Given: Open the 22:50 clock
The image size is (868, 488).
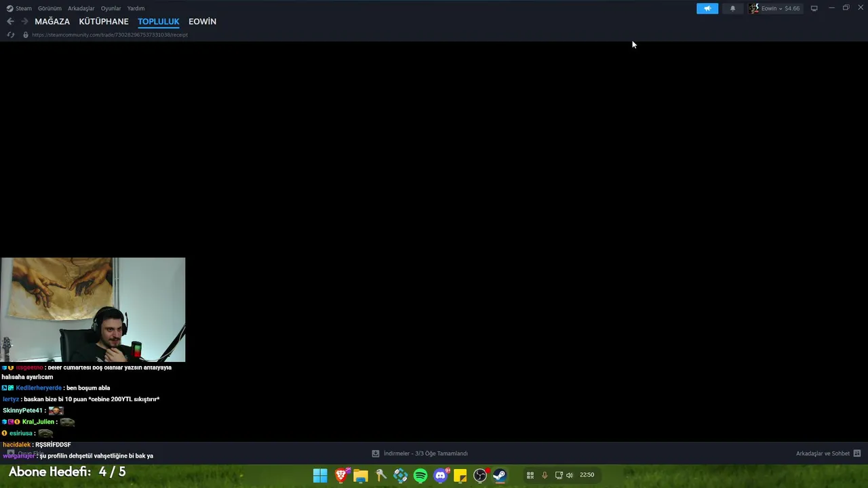Looking at the screenshot, I should [x=587, y=475].
